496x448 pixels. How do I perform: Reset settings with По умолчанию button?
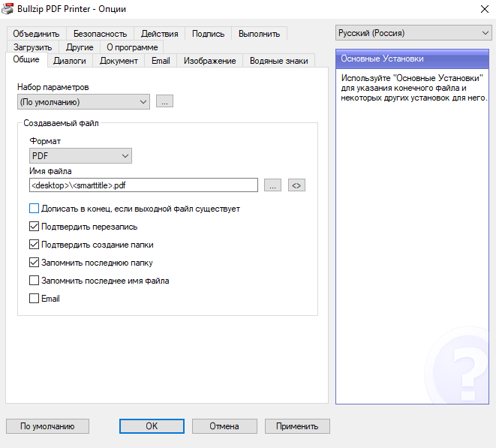pos(47,426)
